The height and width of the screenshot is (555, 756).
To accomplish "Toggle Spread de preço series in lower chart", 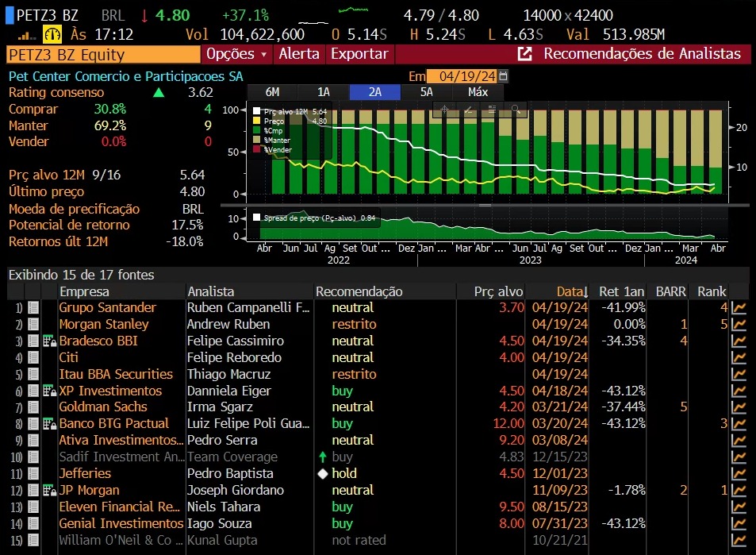I will coord(257,218).
